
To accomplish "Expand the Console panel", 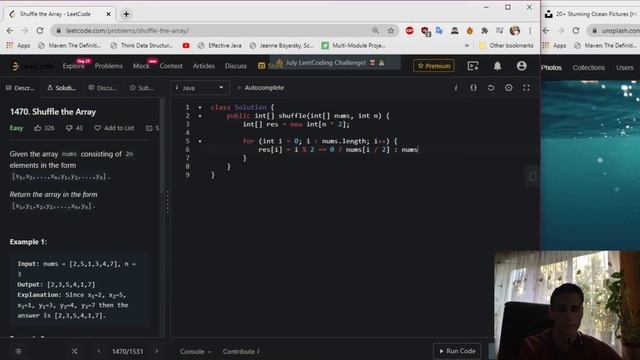I will tap(196, 351).
